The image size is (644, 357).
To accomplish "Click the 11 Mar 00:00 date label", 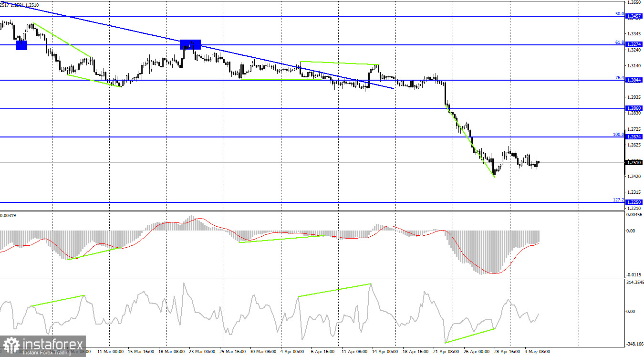I will (110, 351).
